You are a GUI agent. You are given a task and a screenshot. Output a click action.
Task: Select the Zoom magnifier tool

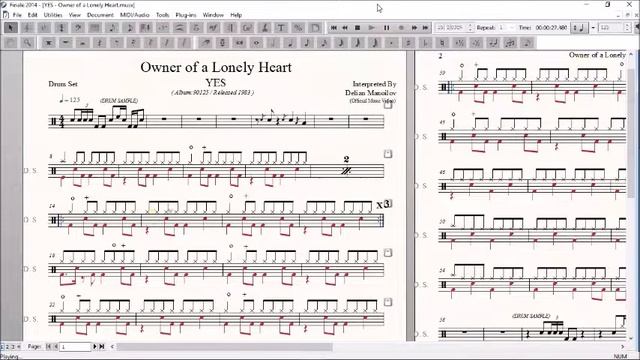point(27,43)
